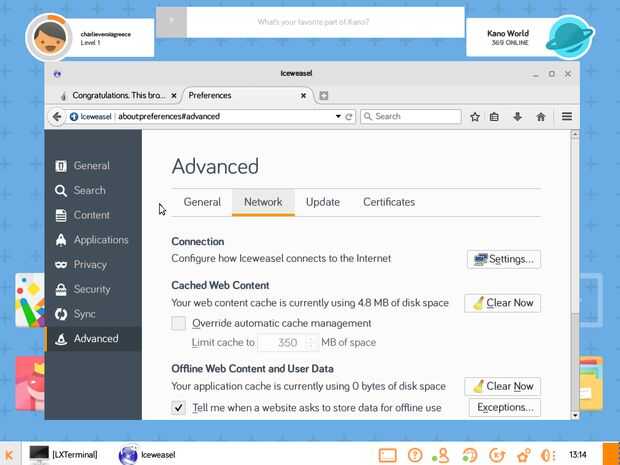The image size is (620, 465).
Task: Uncheck Tell me when a website asks to store data
Action: tap(179, 408)
